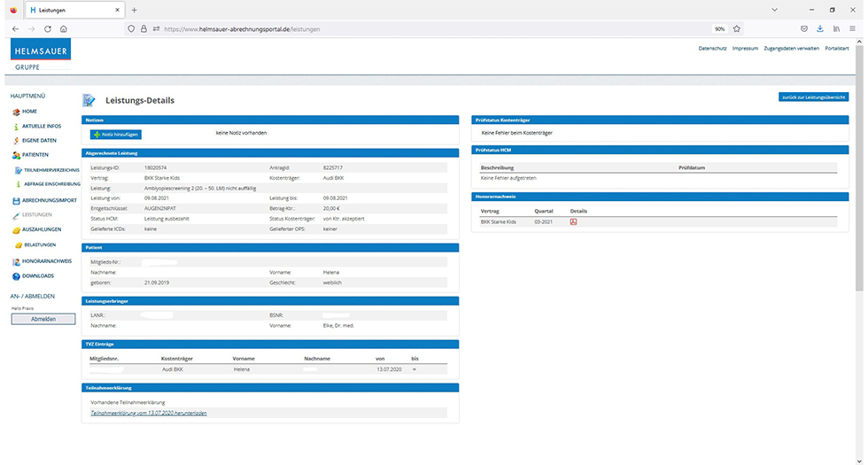Open BELASTUNGEN

(x=40, y=244)
